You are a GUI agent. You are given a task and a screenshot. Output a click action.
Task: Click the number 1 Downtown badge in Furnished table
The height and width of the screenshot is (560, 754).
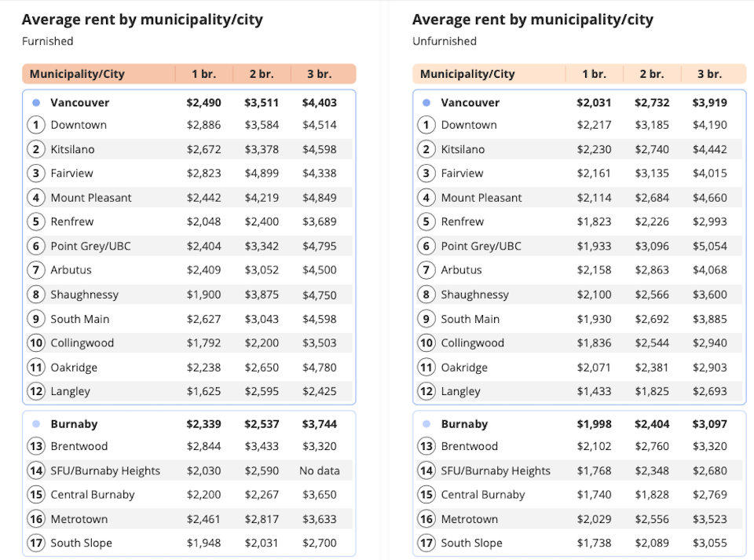pyautogui.click(x=36, y=125)
